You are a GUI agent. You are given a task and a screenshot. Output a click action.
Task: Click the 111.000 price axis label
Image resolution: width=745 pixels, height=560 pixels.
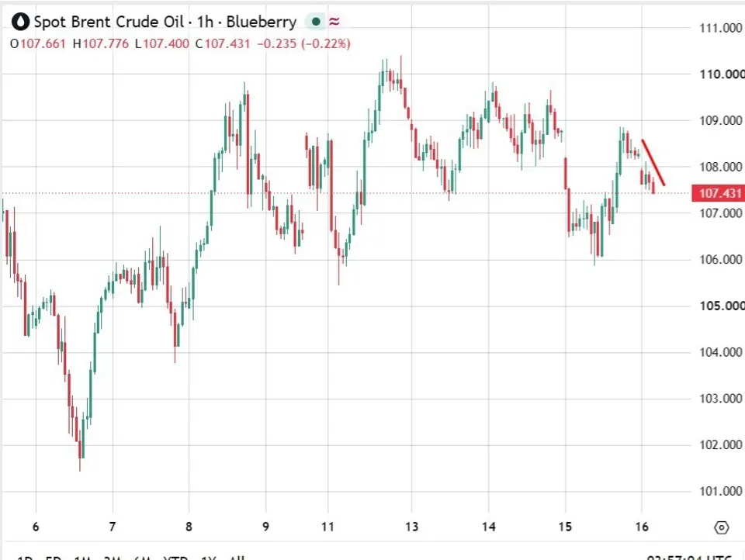(x=721, y=28)
